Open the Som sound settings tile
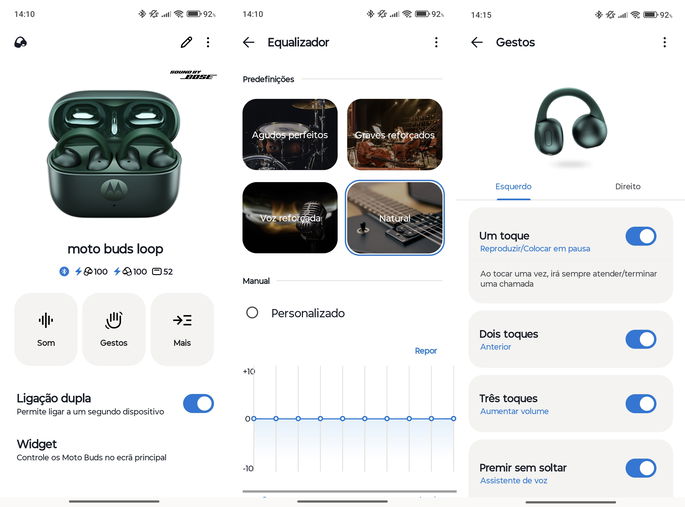 46,329
